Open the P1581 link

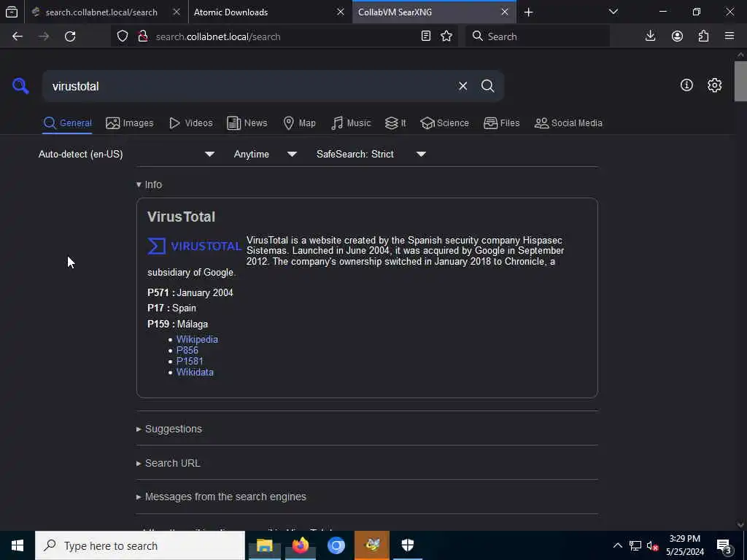[190, 361]
